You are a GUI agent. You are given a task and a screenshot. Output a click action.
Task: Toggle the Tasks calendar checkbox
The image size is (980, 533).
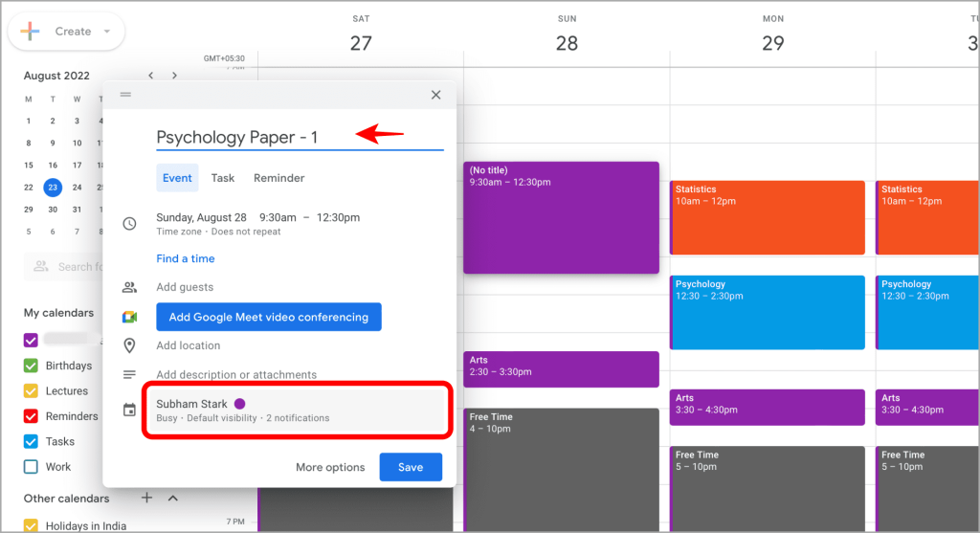[31, 442]
